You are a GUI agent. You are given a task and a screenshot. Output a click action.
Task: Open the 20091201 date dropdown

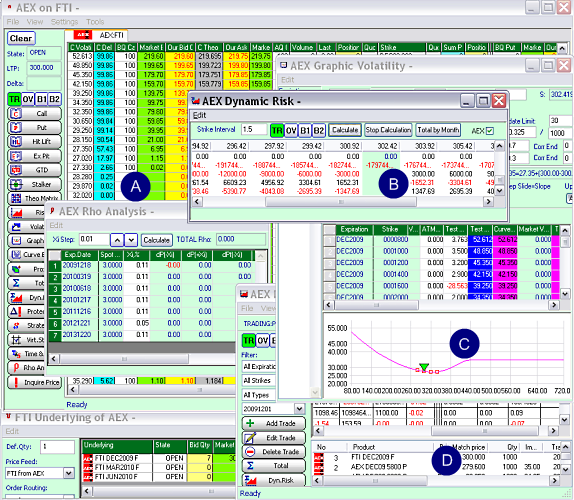point(299,408)
